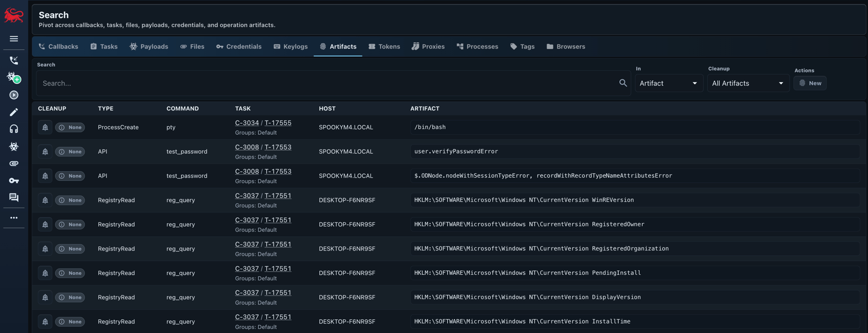The image size is (868, 333).
Task: Click the biohazard plus payload creation icon
Action: (x=14, y=78)
